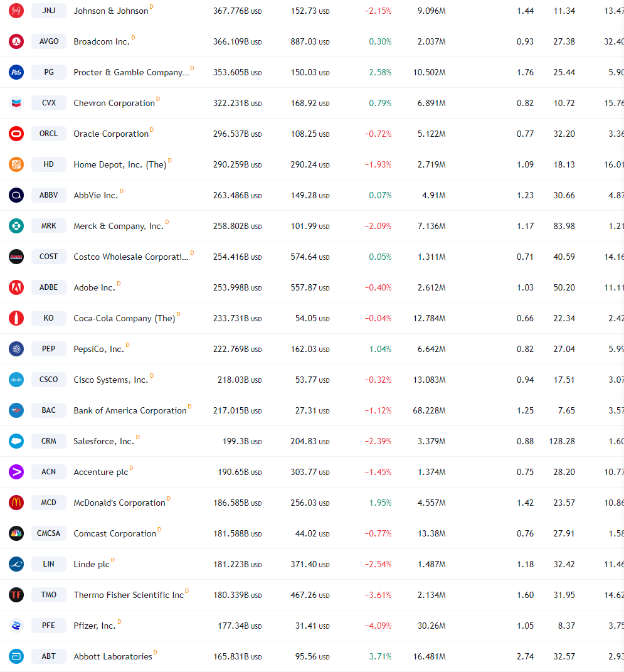The image size is (624, 672).
Task: Open the ORCL ticker badge
Action: 49,134
